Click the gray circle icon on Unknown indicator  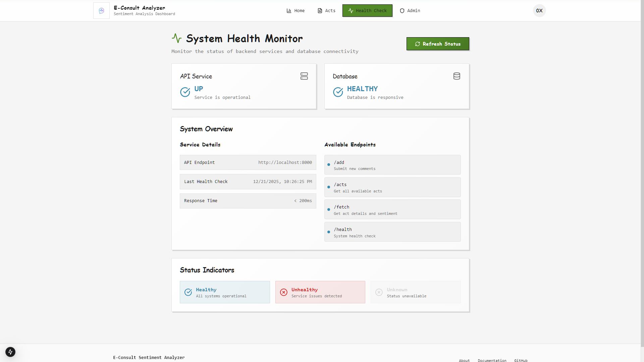[379, 292]
